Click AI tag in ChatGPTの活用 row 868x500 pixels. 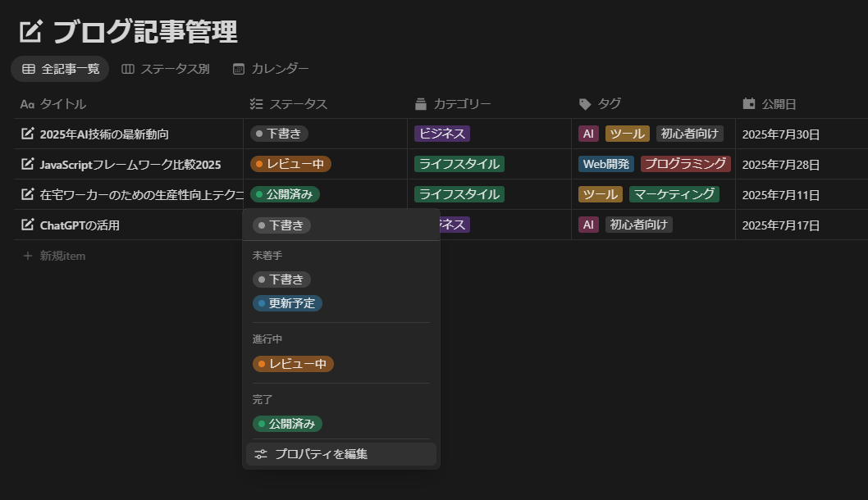[x=588, y=225]
